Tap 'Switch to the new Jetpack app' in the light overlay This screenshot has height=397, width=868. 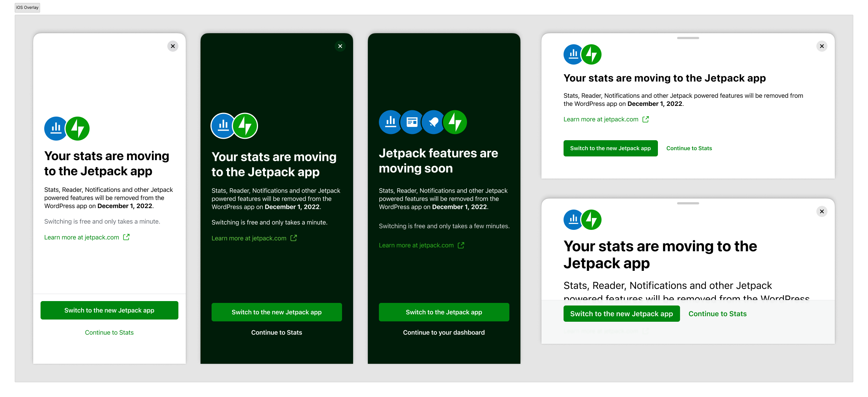pyautogui.click(x=109, y=310)
